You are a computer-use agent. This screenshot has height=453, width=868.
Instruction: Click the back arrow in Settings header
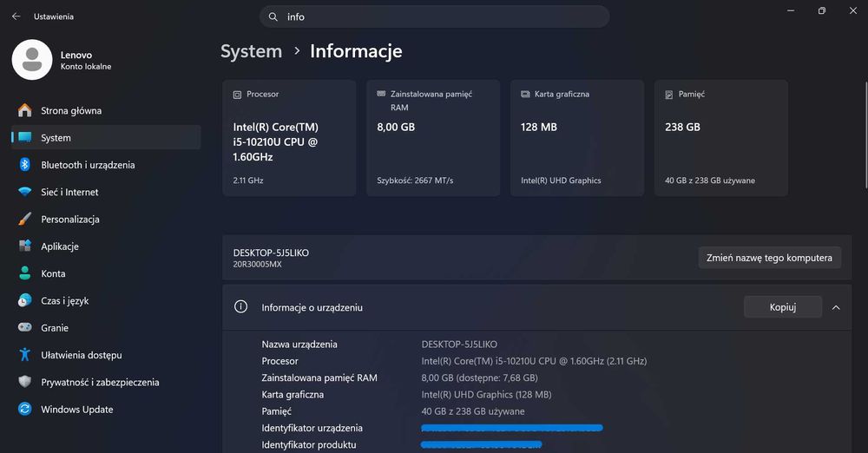[x=16, y=16]
